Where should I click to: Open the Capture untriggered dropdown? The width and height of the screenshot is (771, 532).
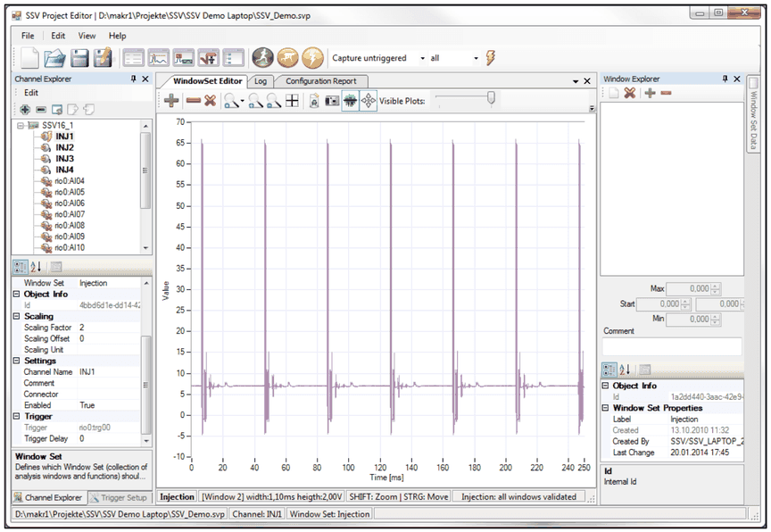pos(422,58)
